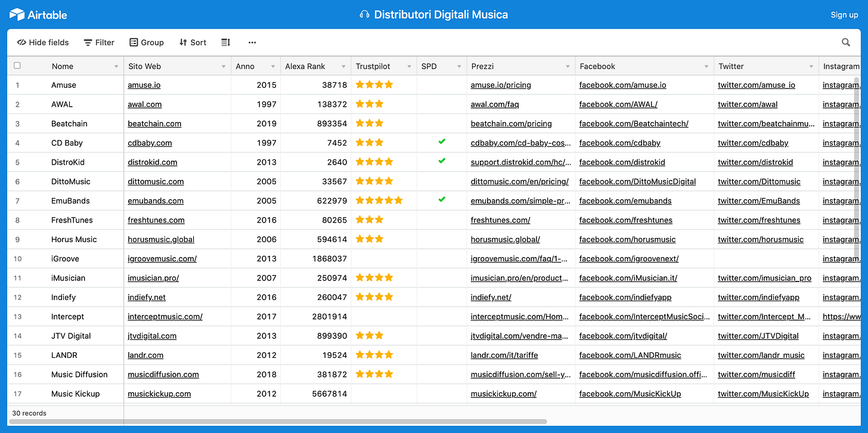
Task: Open the Hide fields menu
Action: [x=43, y=42]
